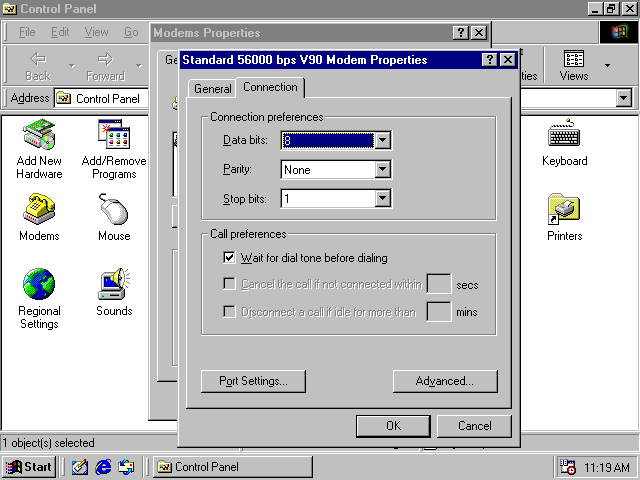The image size is (640, 480).
Task: Expand the Views dropdown arrow
Action: coord(607,65)
